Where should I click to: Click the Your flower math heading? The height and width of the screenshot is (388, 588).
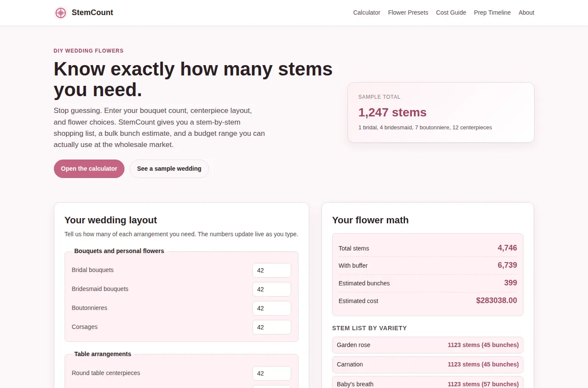click(x=370, y=220)
